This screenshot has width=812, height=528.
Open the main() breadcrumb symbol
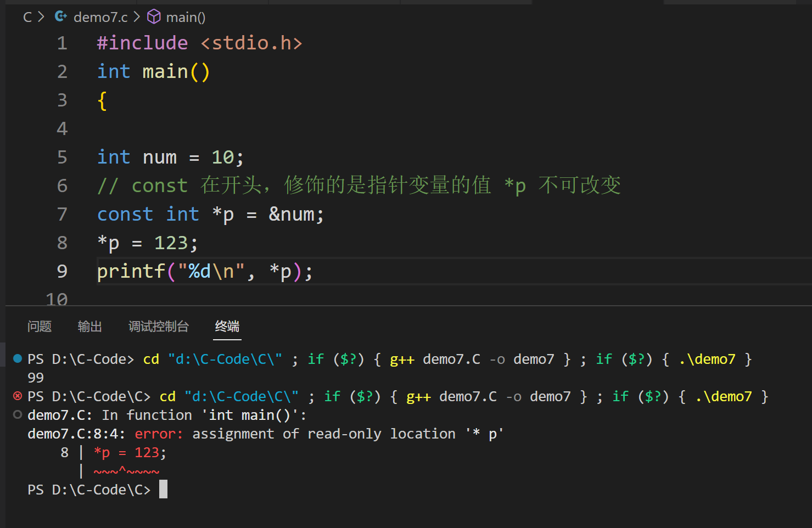click(x=186, y=18)
